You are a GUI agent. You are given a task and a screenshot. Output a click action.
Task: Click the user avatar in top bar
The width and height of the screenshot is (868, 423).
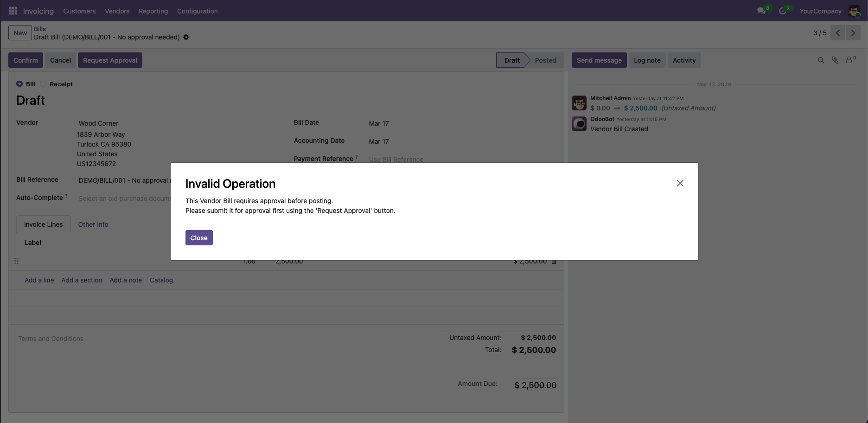point(854,11)
